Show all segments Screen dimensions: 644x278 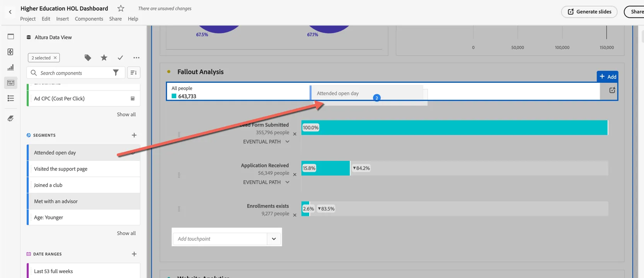[x=126, y=233]
